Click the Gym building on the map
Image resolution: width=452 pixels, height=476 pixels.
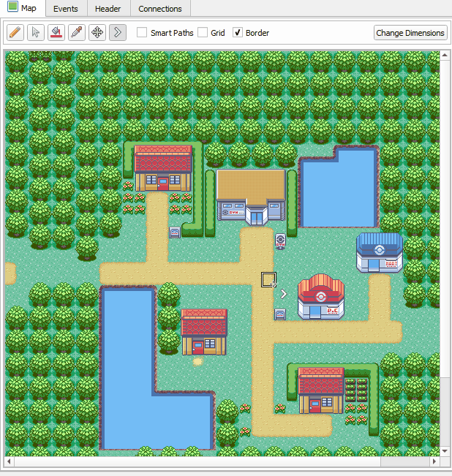click(x=251, y=197)
